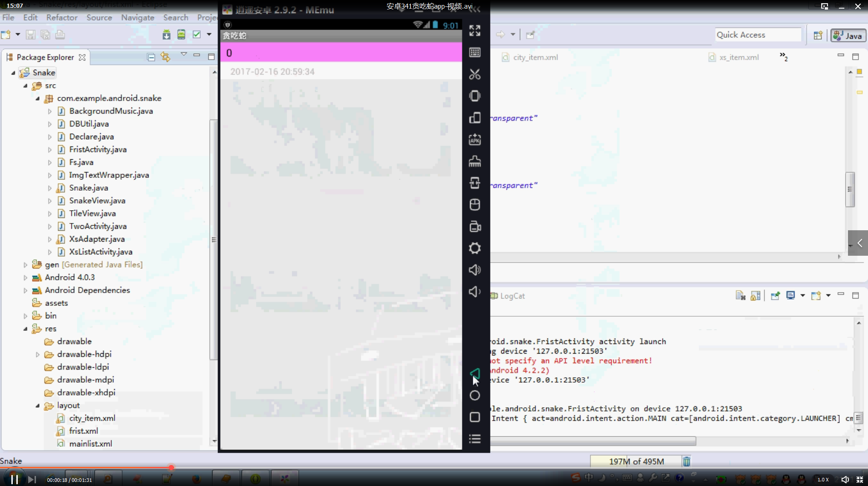Collapse the com.example.android.snake package
868x486 pixels.
click(38, 98)
